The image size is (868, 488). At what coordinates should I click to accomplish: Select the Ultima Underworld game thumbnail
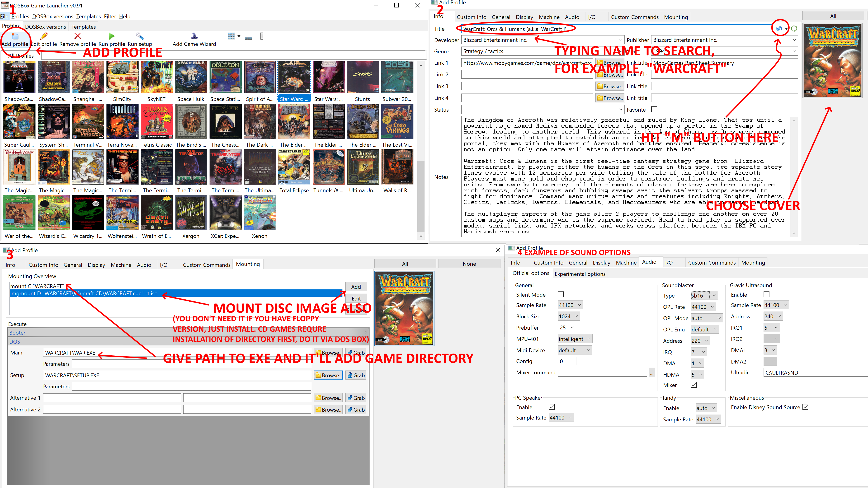(363, 167)
